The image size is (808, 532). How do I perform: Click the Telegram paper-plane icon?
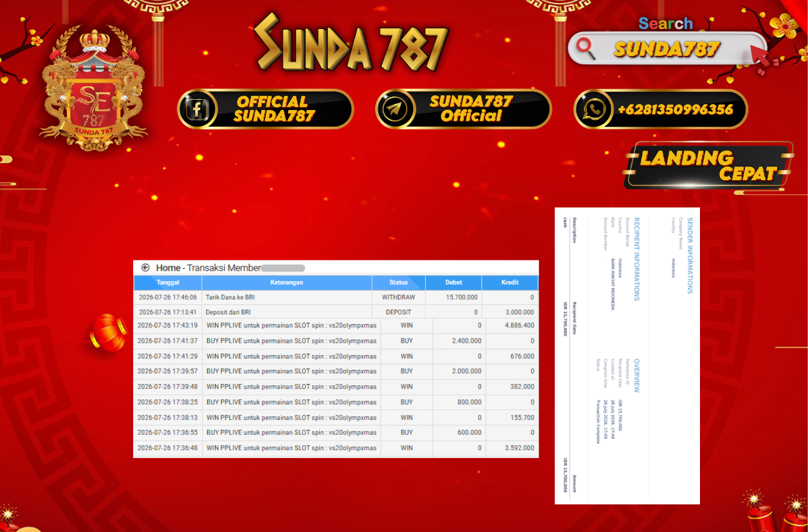pyautogui.click(x=394, y=109)
